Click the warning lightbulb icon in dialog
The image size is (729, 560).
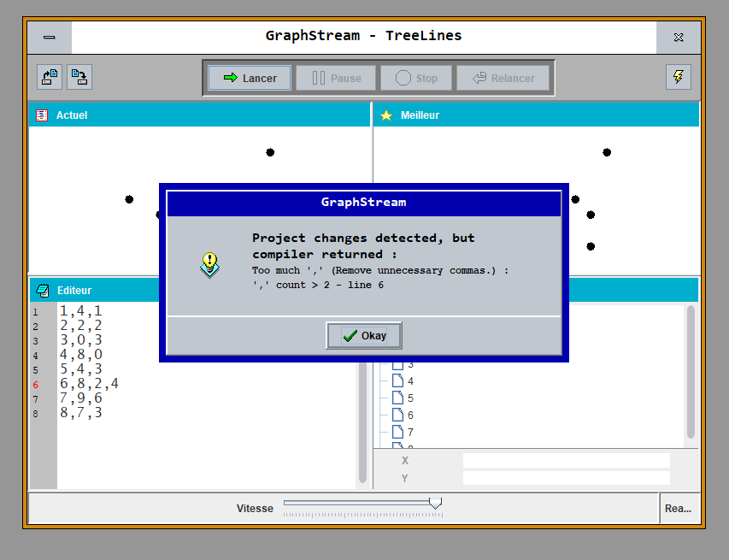click(x=209, y=264)
